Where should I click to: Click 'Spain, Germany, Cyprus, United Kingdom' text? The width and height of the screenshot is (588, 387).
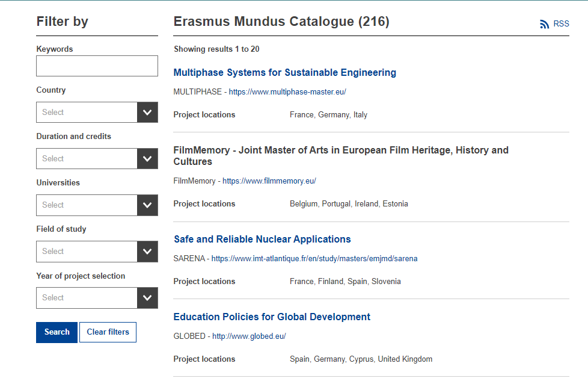pos(361,359)
